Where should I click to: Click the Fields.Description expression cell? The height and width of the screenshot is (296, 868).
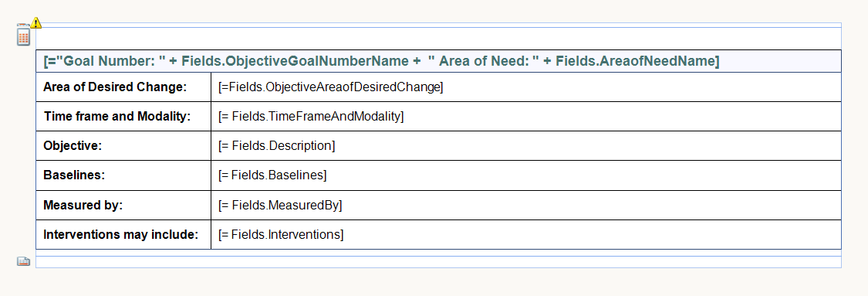pos(526,146)
